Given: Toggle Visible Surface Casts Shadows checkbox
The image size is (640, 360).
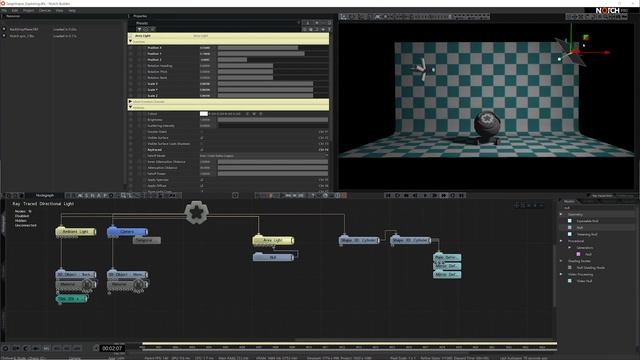Looking at the screenshot, I should (x=202, y=144).
